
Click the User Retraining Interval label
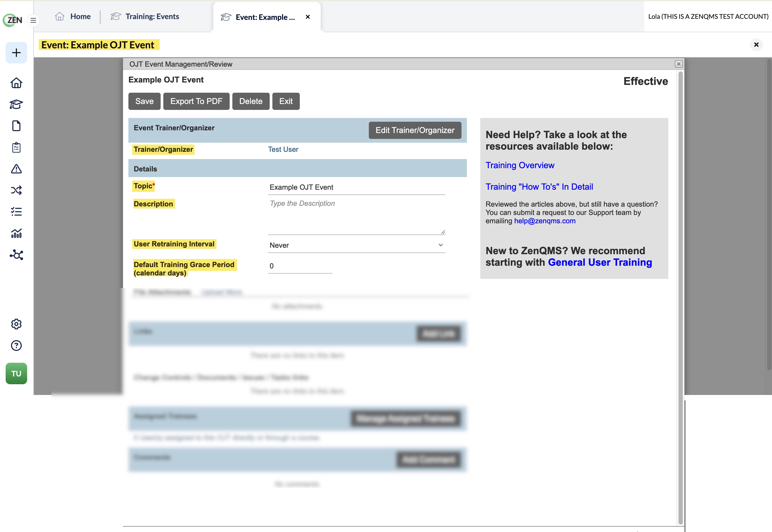click(x=174, y=244)
